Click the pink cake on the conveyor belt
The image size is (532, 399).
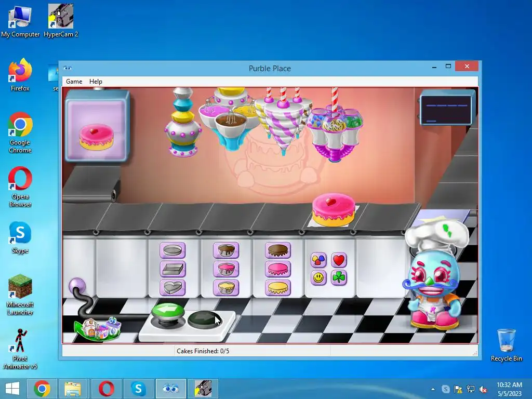(334, 209)
